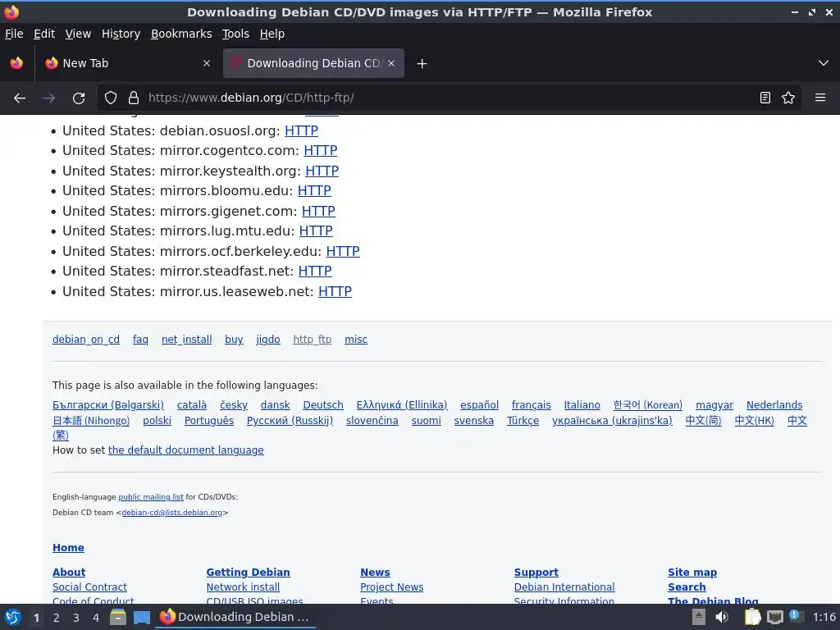Open the Edit menu
Viewport: 840px width, 630px height.
coord(44,34)
